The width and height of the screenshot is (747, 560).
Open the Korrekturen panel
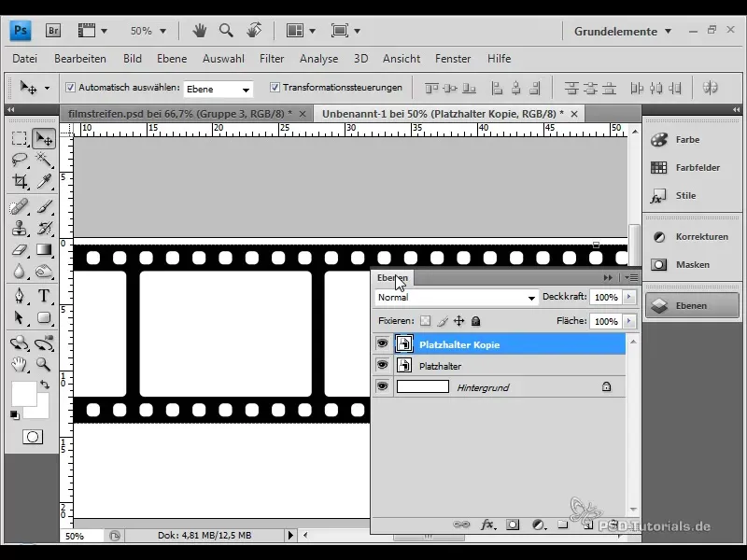[692, 237]
